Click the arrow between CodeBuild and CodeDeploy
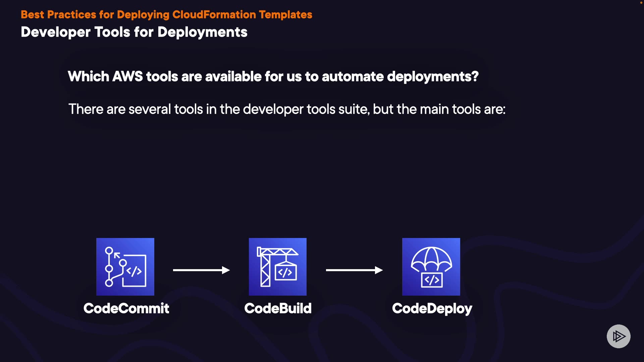644x362 pixels. pos(354,270)
